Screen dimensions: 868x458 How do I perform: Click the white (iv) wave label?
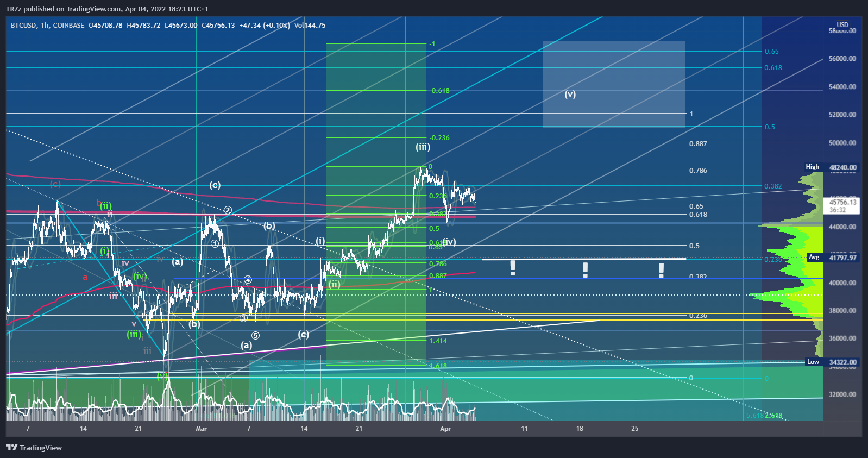click(x=449, y=242)
